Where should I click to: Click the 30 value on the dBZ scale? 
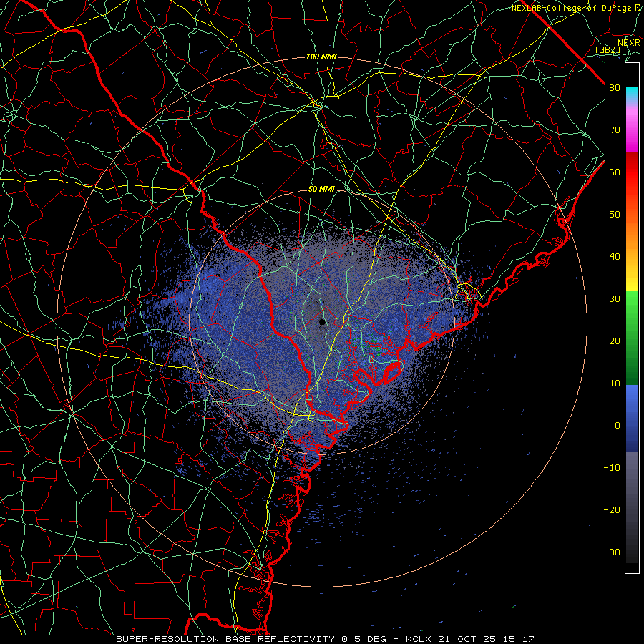tap(615, 298)
